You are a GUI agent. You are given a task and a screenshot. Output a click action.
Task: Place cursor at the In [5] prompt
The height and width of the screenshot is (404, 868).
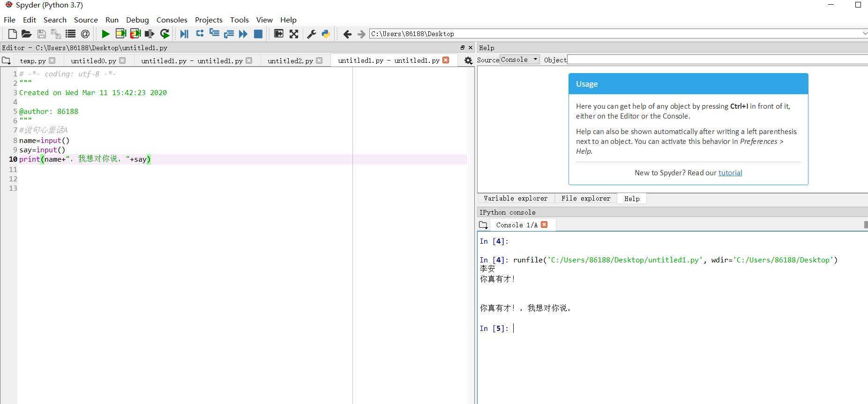tap(514, 328)
